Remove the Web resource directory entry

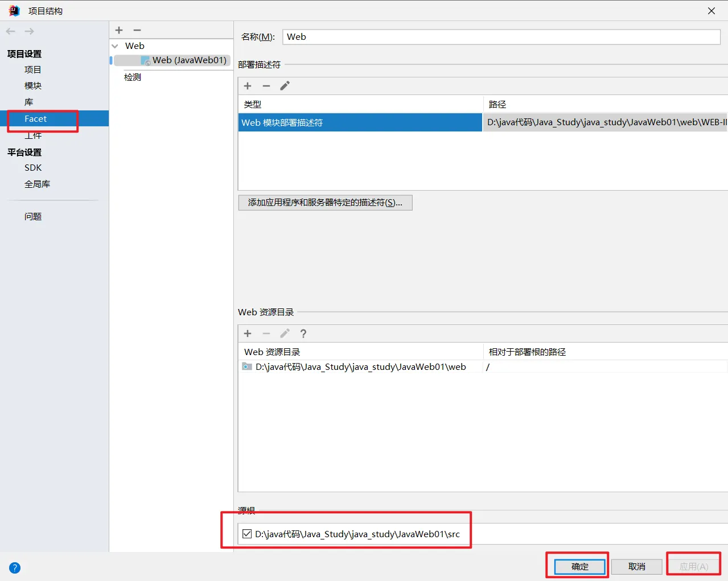[x=266, y=333]
